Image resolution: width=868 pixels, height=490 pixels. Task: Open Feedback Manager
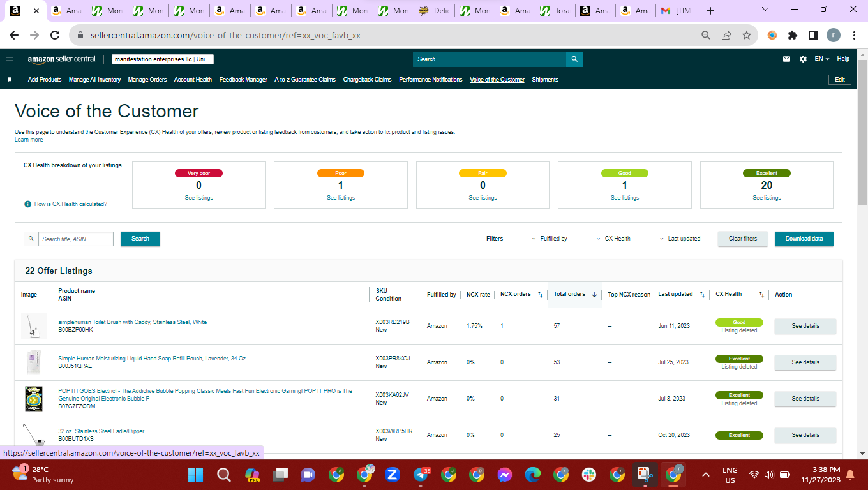(243, 80)
